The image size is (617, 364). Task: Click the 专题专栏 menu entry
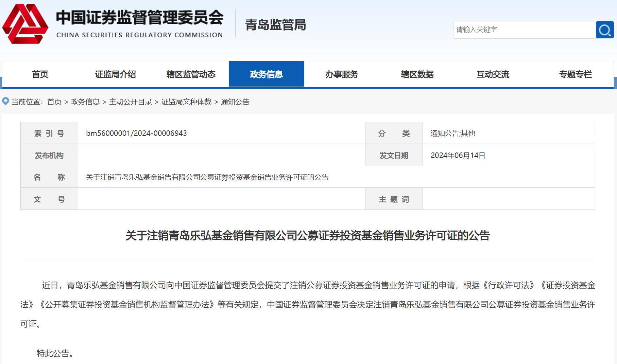[575, 74]
